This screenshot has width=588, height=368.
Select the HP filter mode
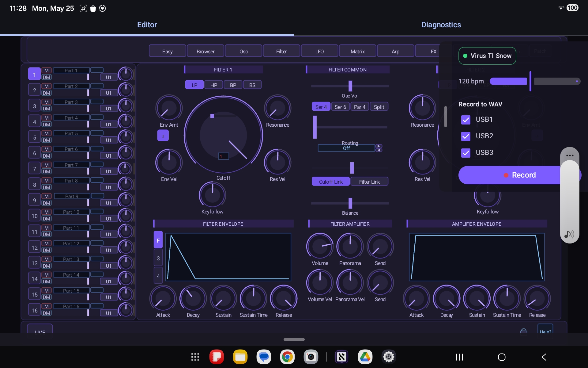214,85
